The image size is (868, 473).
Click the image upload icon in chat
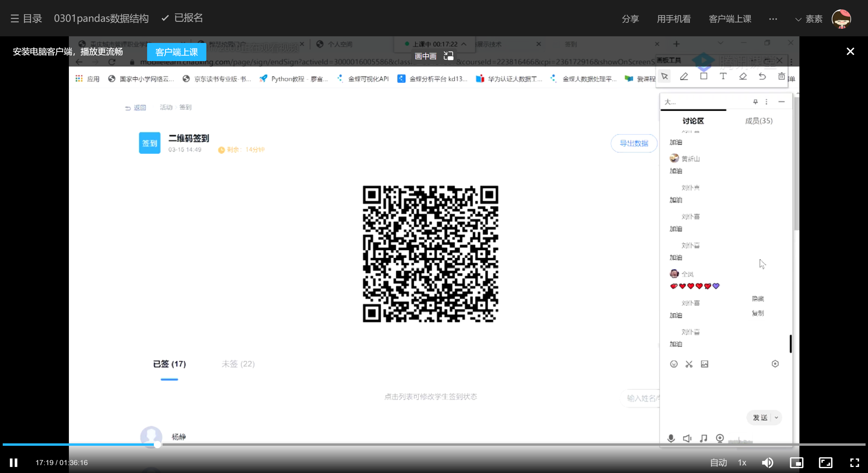click(x=704, y=364)
